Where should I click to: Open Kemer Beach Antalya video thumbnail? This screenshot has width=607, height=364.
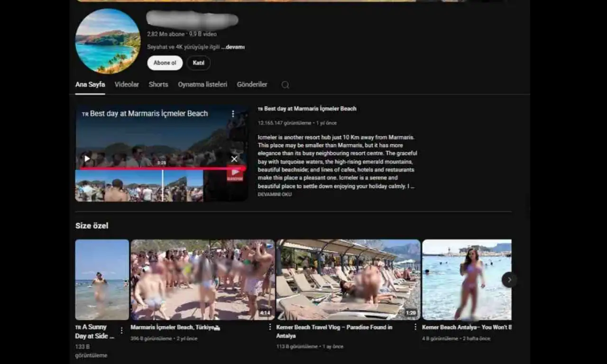pyautogui.click(x=467, y=280)
